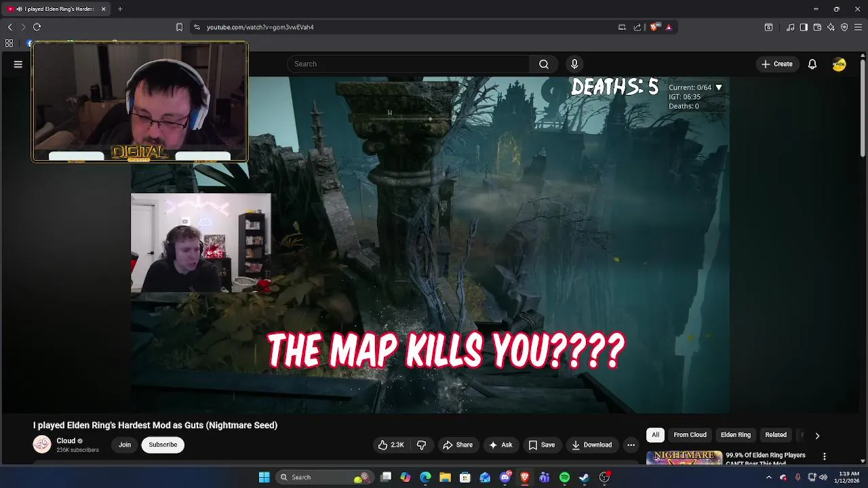This screenshot has width=868, height=488.
Task: Click the YouTube search magnifier button
Action: [544, 64]
